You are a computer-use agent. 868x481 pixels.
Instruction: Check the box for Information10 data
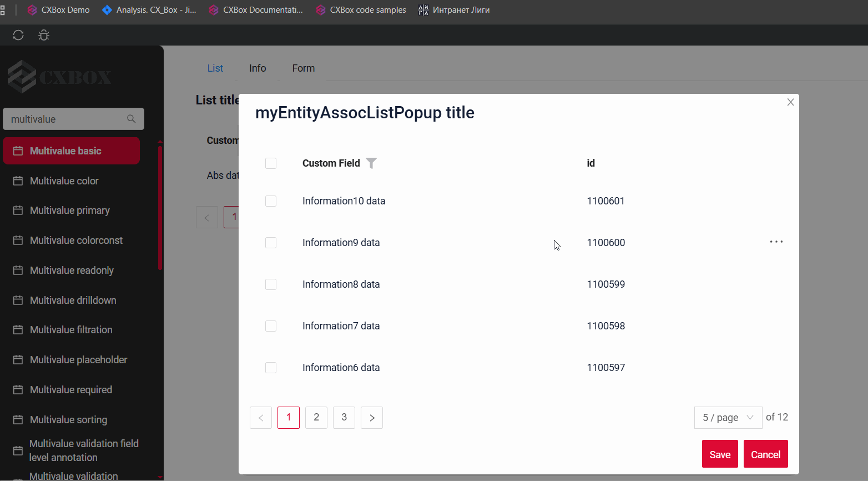pyautogui.click(x=271, y=201)
